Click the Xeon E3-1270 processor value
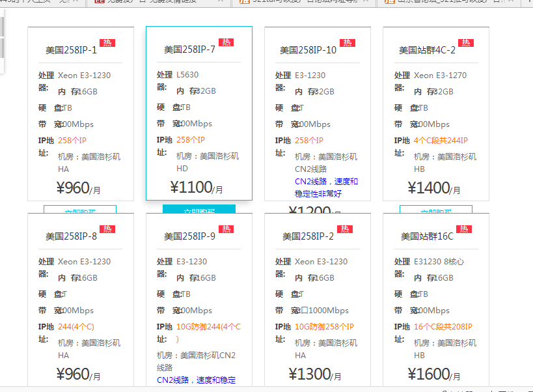Screen dimensions: 533x392 click(x=440, y=76)
